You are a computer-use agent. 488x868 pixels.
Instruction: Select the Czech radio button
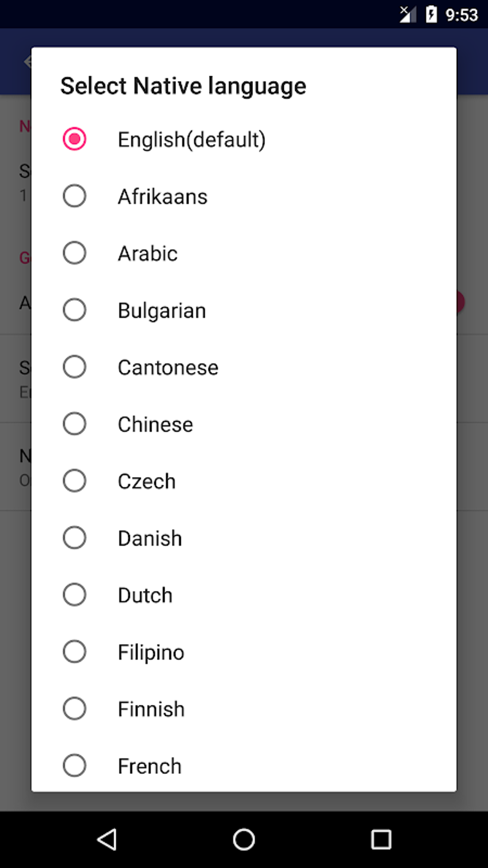pyautogui.click(x=75, y=481)
